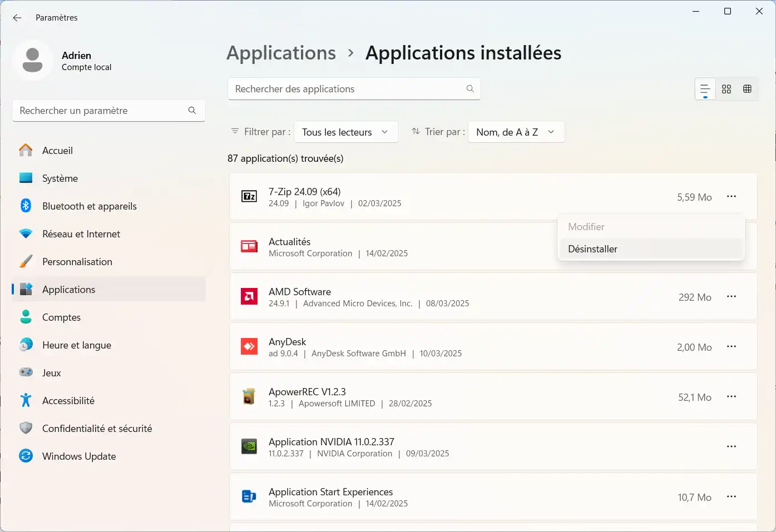Viewport: 776px width, 532px height.
Task: Click the 52,1 Mo size value
Action: pos(695,397)
